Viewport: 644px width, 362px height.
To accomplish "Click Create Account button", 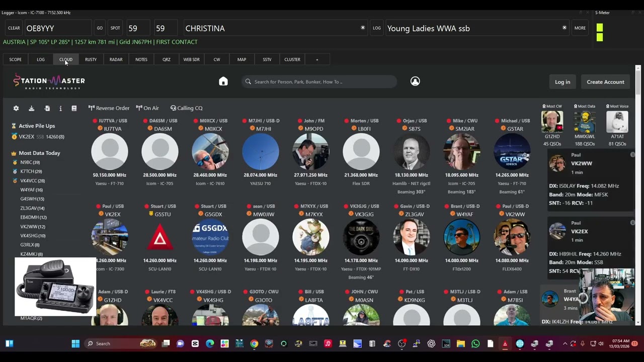I will click(605, 82).
